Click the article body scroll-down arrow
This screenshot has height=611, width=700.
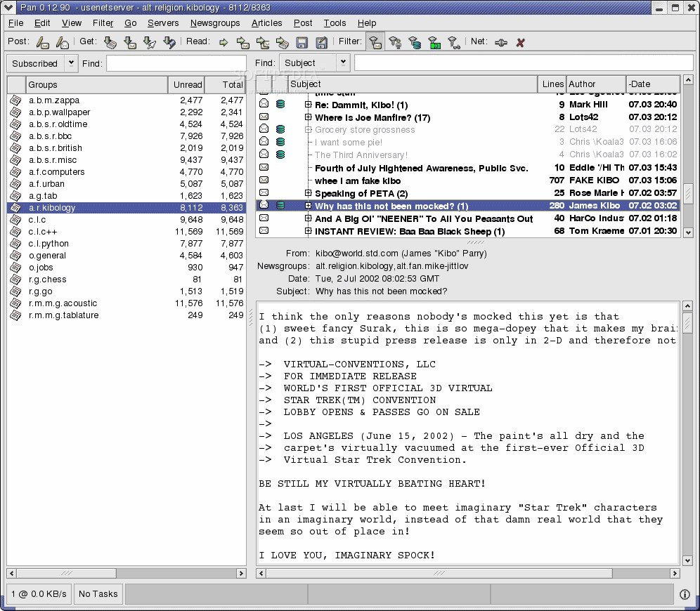688,560
